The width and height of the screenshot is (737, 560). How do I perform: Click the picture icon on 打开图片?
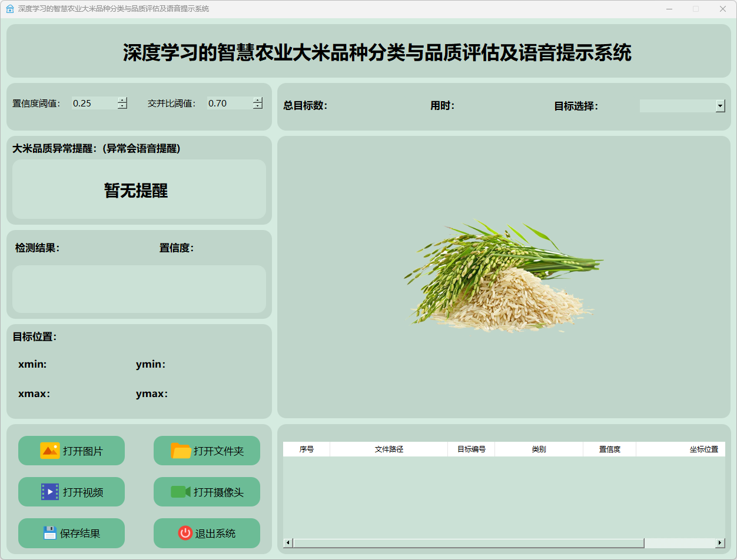coord(50,451)
